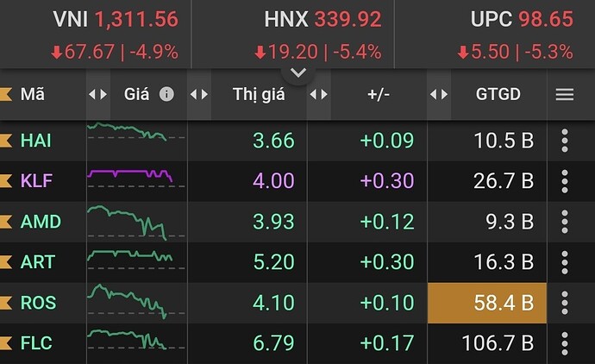Click the highlighted 58.4 B ROS cell
Image resolution: width=595 pixels, height=364 pixels.
pyautogui.click(x=487, y=303)
